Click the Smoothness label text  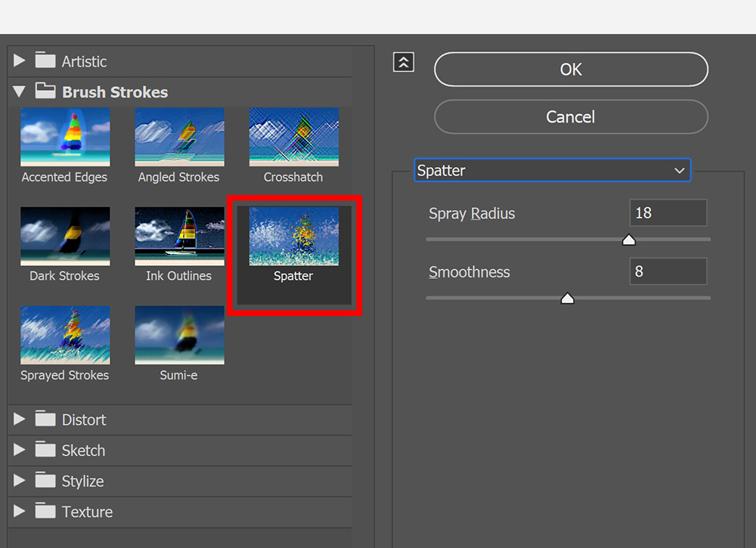469,272
